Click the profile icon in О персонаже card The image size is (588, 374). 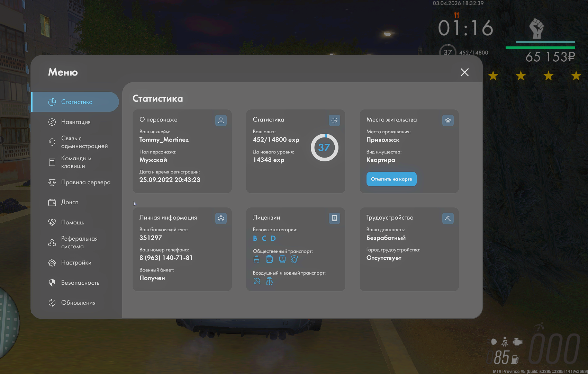pyautogui.click(x=221, y=121)
